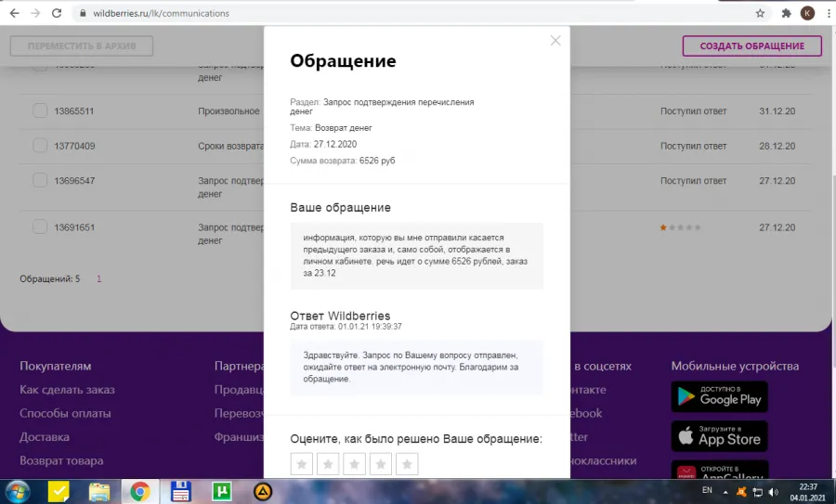Click EN language indicator in tray
Screen dimensions: 836x504
(x=707, y=490)
